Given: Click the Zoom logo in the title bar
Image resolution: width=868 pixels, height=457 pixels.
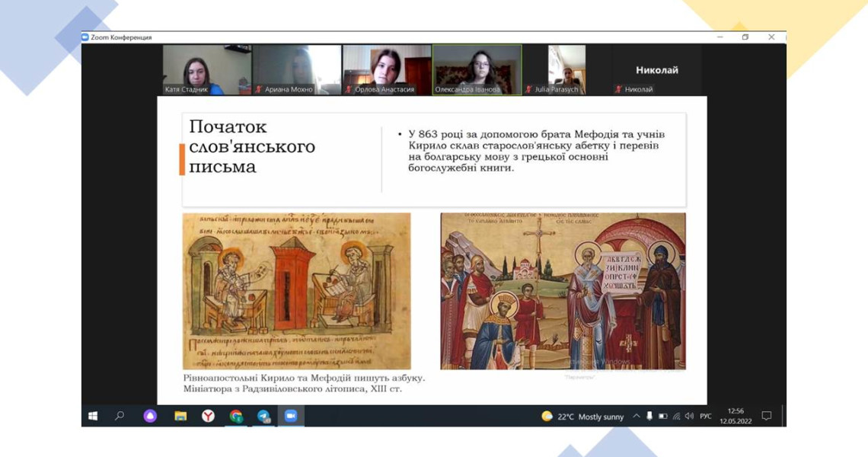Looking at the screenshot, I should point(85,37).
